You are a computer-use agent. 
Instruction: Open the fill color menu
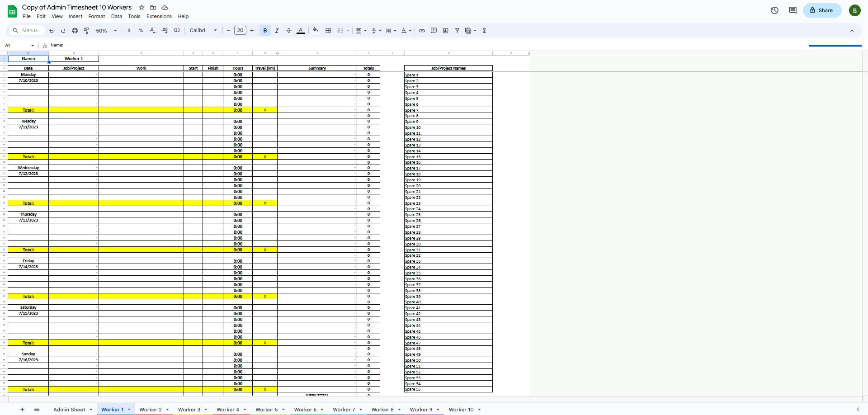[315, 30]
